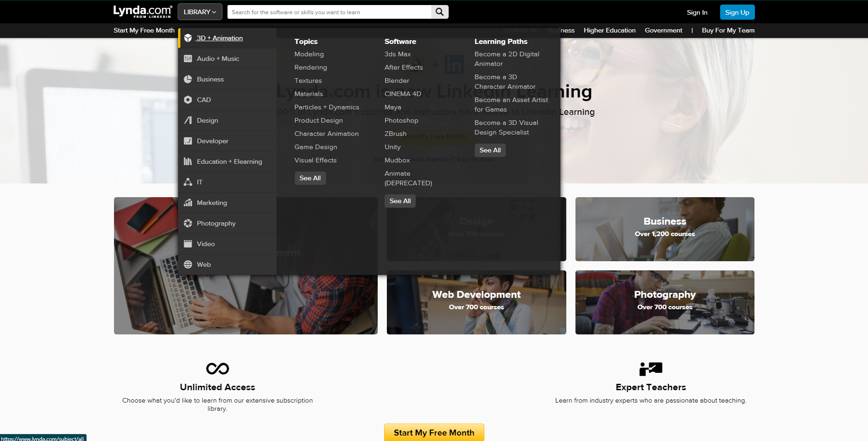
Task: Select Education + Elearning category
Action: coord(227,161)
